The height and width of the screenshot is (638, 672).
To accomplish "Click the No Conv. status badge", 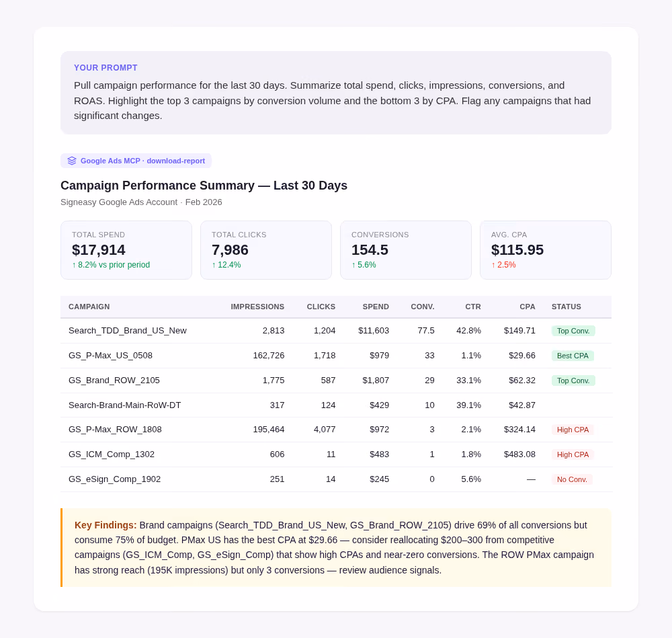I will 572,480.
